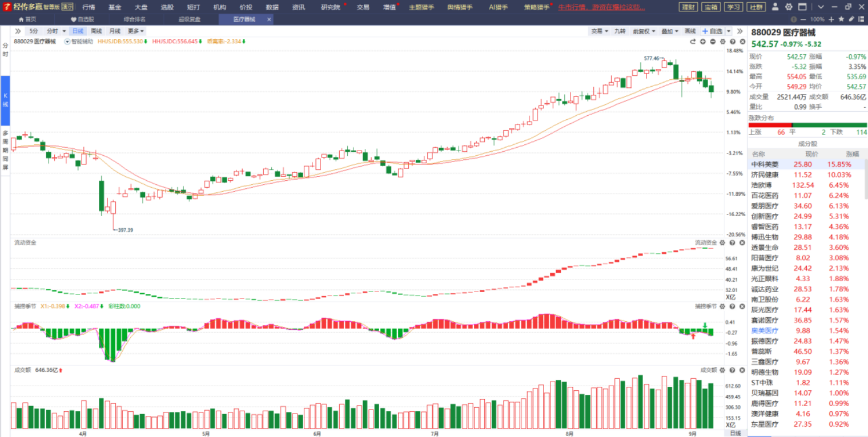Open the dropdown arrow beside 自选
This screenshot has height=437, width=868.
point(729,31)
